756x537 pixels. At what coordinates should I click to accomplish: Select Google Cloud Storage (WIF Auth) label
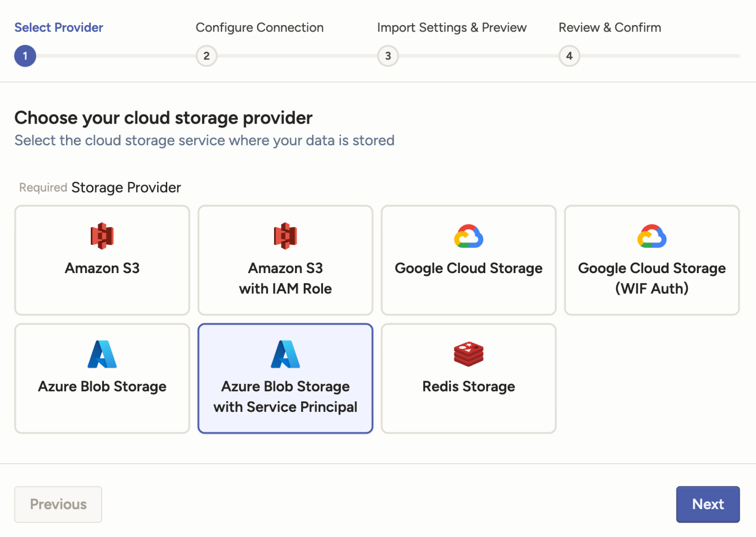(x=652, y=278)
